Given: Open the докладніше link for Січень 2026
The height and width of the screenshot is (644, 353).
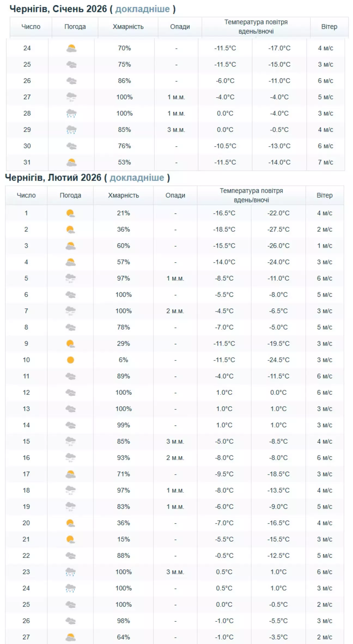Looking at the screenshot, I should (142, 9).
